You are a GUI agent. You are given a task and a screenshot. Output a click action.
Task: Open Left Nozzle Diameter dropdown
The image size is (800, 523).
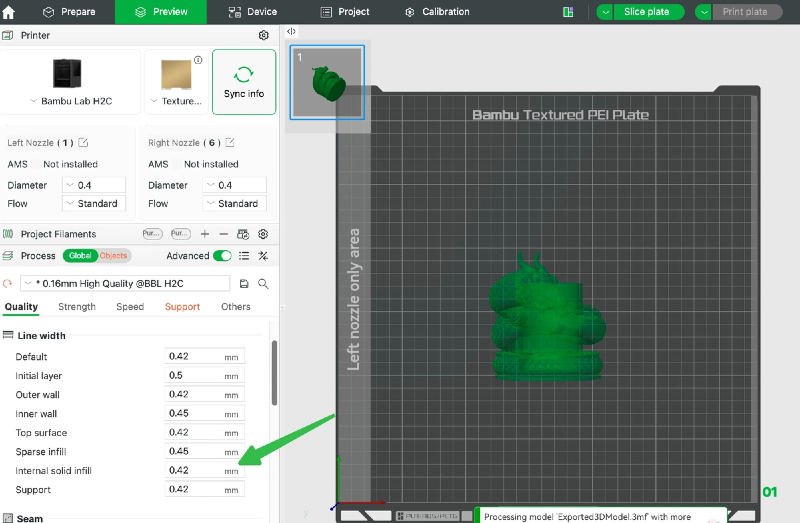coord(94,185)
